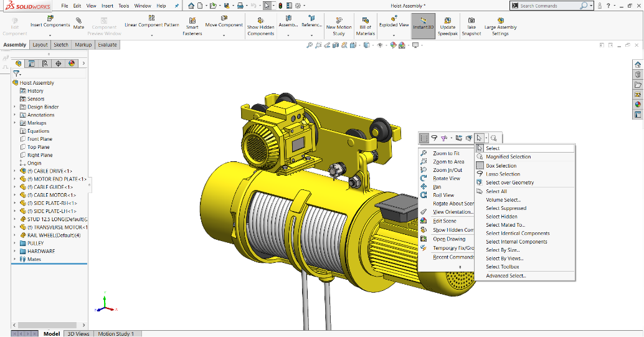
Task: Click the Mate tool in the ribbon
Action: (x=78, y=24)
